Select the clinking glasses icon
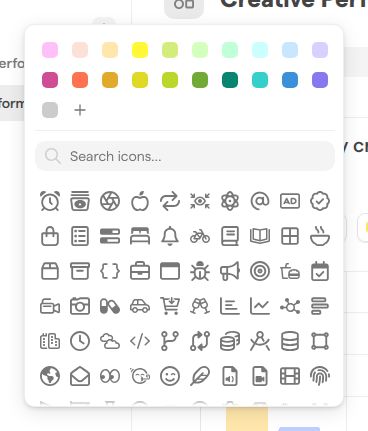368x431 pixels. [x=200, y=306]
